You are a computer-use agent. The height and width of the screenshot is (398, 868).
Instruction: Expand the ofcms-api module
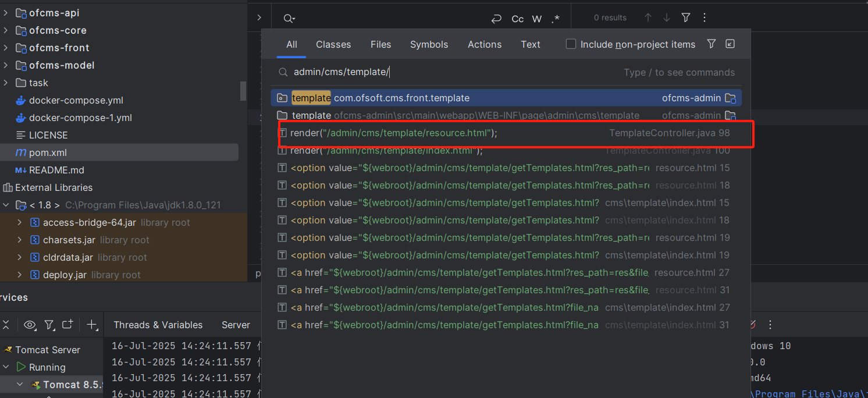click(6, 13)
